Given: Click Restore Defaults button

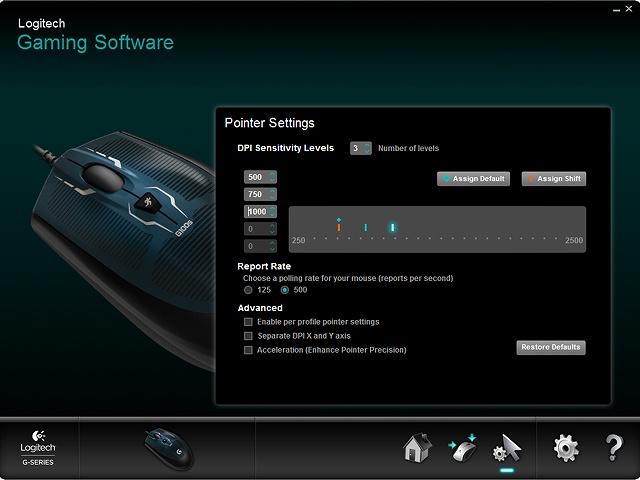Looking at the screenshot, I should coord(551,347).
